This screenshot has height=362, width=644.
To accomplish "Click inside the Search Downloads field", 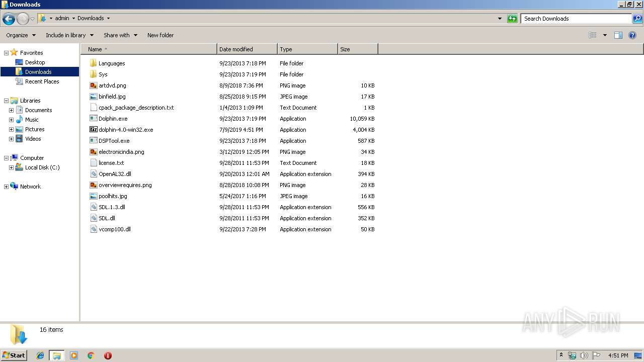I will [576, 19].
